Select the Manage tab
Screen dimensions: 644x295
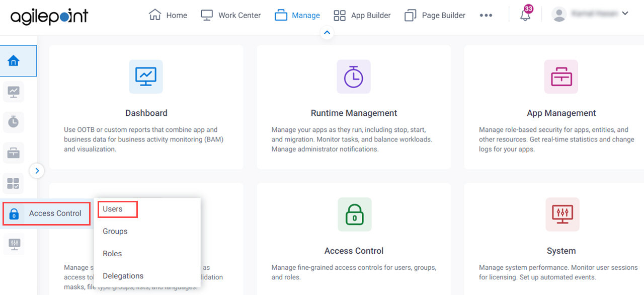pos(297,15)
